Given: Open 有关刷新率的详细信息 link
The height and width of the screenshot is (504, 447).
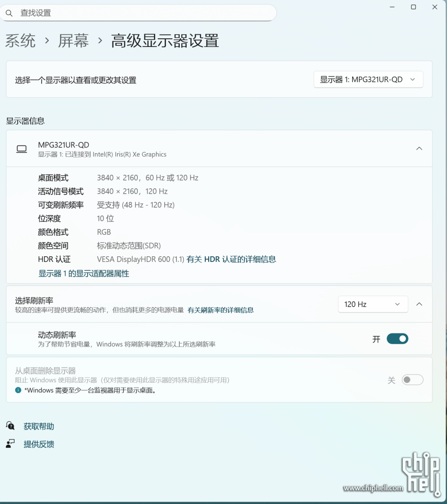Looking at the screenshot, I should coord(220,310).
